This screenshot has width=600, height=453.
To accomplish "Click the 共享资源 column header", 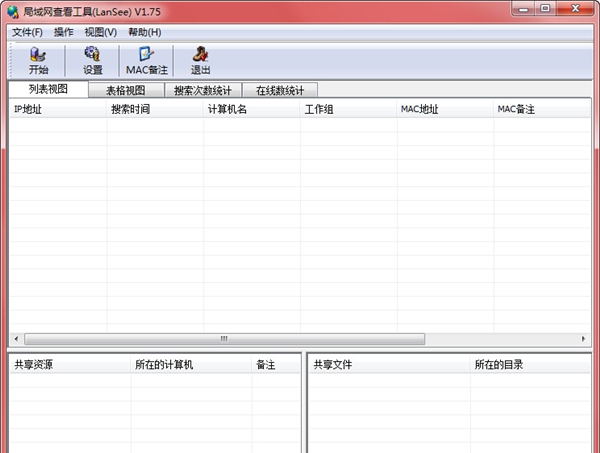I will coord(70,365).
